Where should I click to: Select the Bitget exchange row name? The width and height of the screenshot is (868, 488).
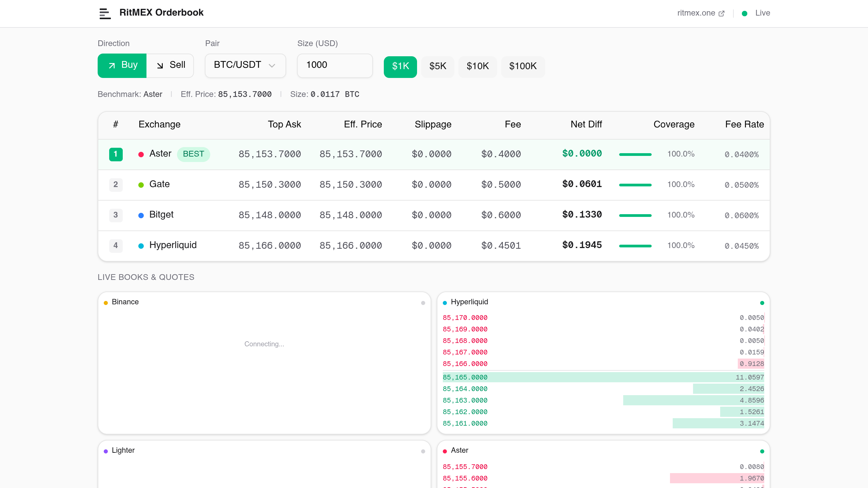161,215
